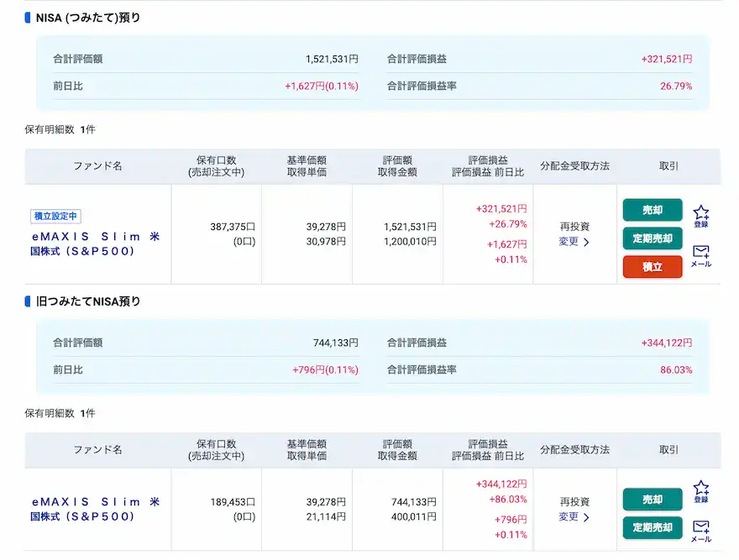Screen dimensions: 739x560
Task: Click the メール envelope icon in the NISA section
Action: pyautogui.click(x=701, y=256)
